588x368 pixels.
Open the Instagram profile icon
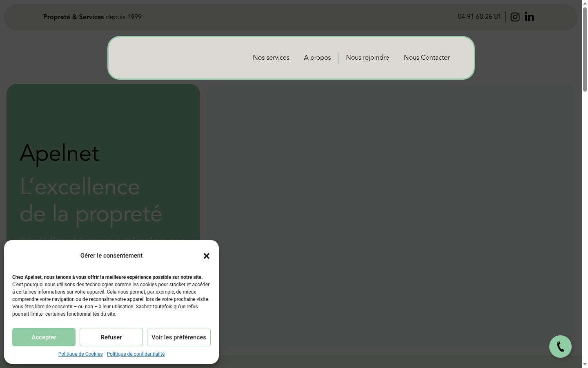pos(515,17)
